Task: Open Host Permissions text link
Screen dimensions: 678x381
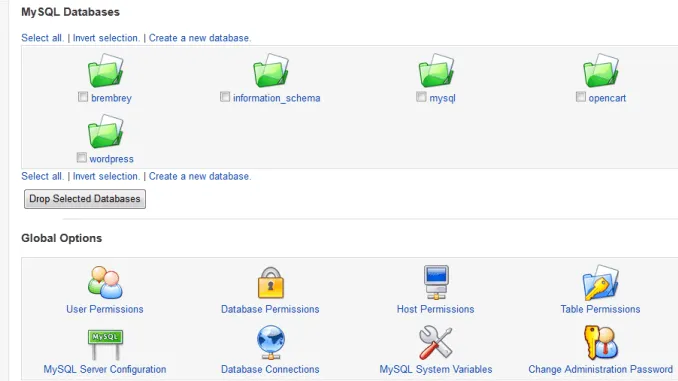Action: pyautogui.click(x=435, y=309)
